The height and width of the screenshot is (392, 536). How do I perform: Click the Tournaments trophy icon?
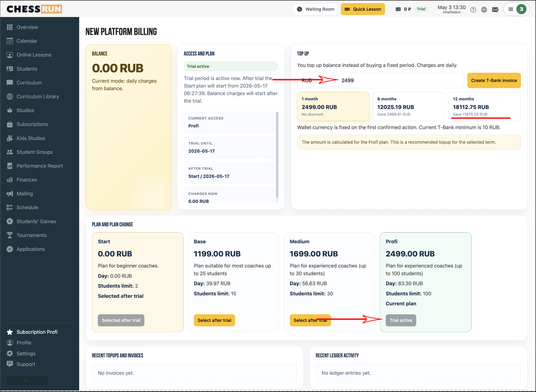coord(10,235)
